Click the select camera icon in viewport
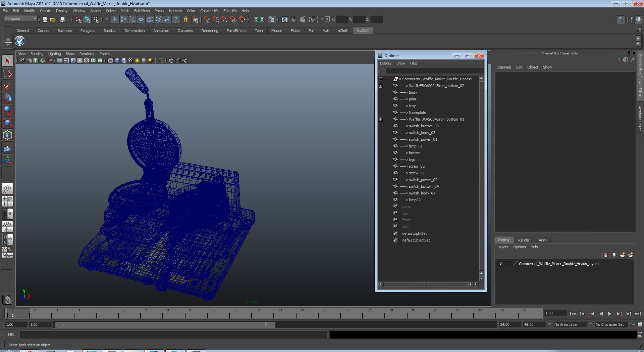 (x=22, y=60)
